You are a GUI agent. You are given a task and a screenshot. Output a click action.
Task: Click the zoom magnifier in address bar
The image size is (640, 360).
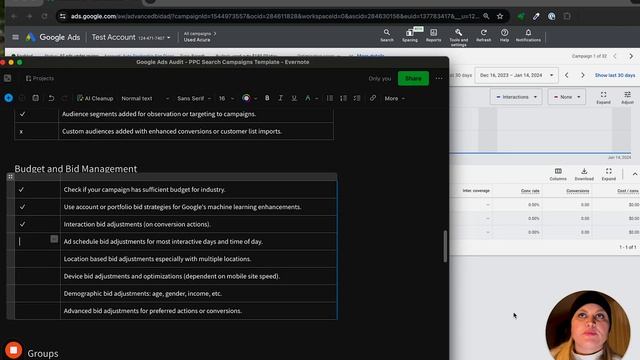(486, 16)
